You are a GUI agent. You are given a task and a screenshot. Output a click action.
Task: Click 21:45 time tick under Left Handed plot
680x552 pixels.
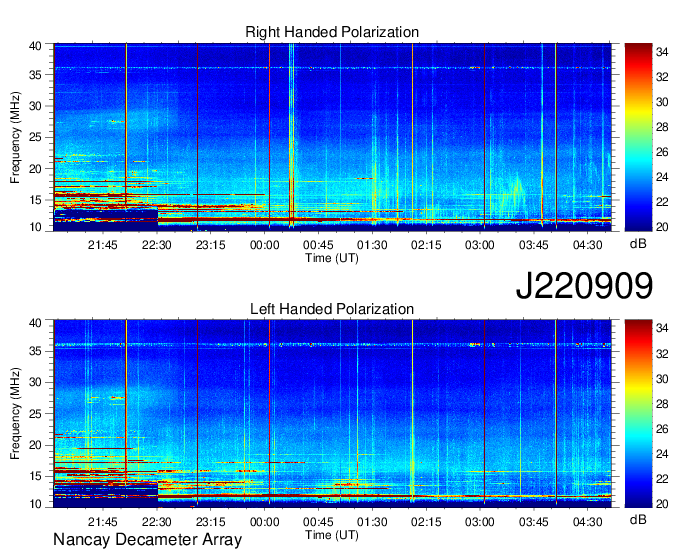[103, 522]
